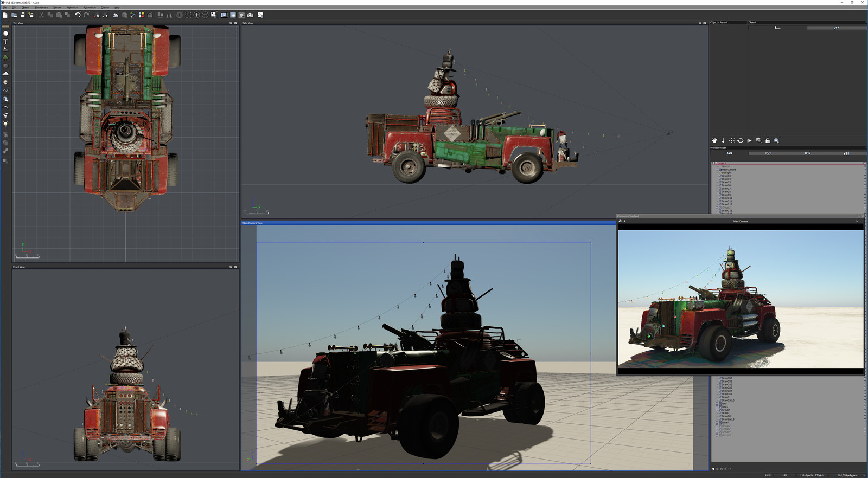Screen dimensions: 868x478
Task: Open the atmosphere editor cloud icon
Action: (x=116, y=15)
